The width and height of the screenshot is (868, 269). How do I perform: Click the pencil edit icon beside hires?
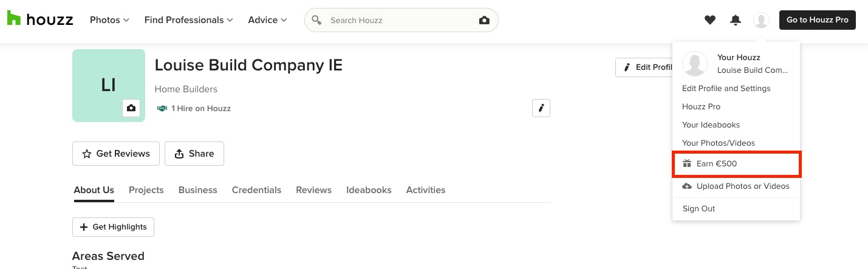coord(541,108)
